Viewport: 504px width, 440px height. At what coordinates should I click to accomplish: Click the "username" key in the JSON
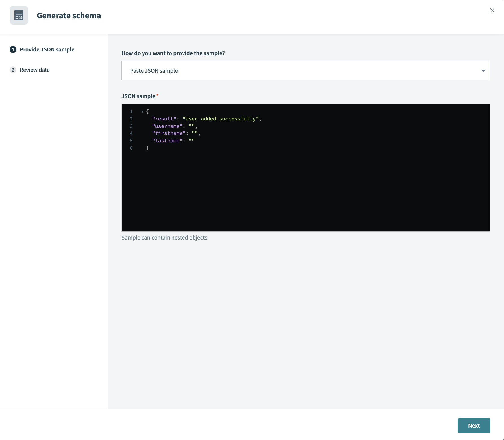(167, 126)
